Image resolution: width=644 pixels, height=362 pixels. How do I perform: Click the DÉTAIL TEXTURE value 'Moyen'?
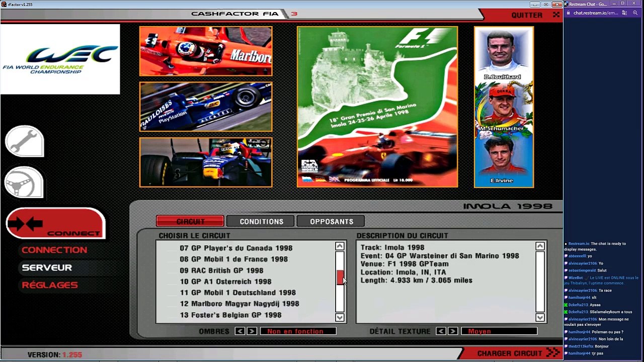click(499, 331)
